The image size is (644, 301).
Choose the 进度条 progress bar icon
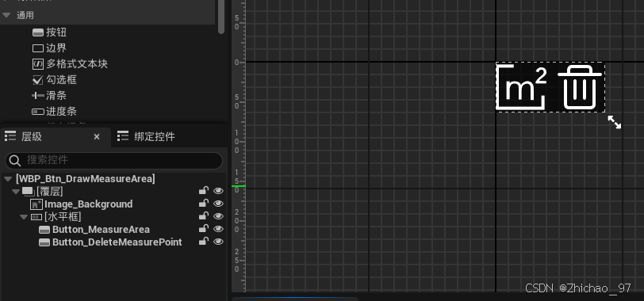coord(38,112)
